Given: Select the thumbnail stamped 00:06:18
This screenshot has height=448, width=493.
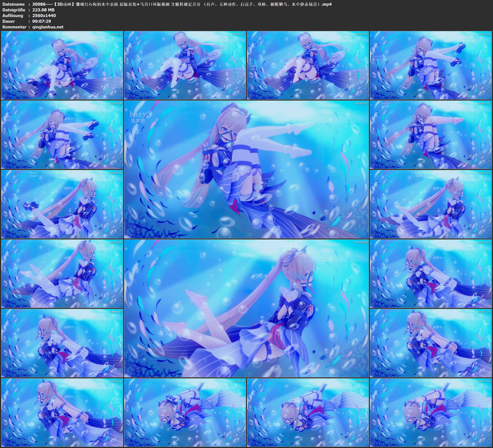Looking at the screenshot, I should [185, 412].
